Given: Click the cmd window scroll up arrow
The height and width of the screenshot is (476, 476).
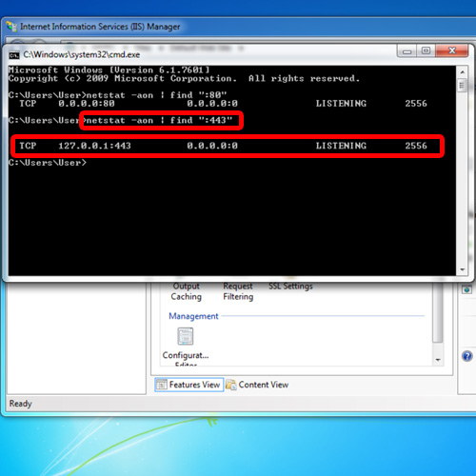Looking at the screenshot, I should (x=463, y=72).
